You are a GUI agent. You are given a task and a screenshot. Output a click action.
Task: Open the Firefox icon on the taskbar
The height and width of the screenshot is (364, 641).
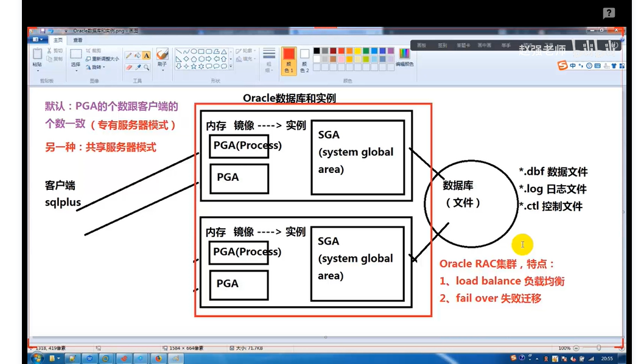[158, 359]
